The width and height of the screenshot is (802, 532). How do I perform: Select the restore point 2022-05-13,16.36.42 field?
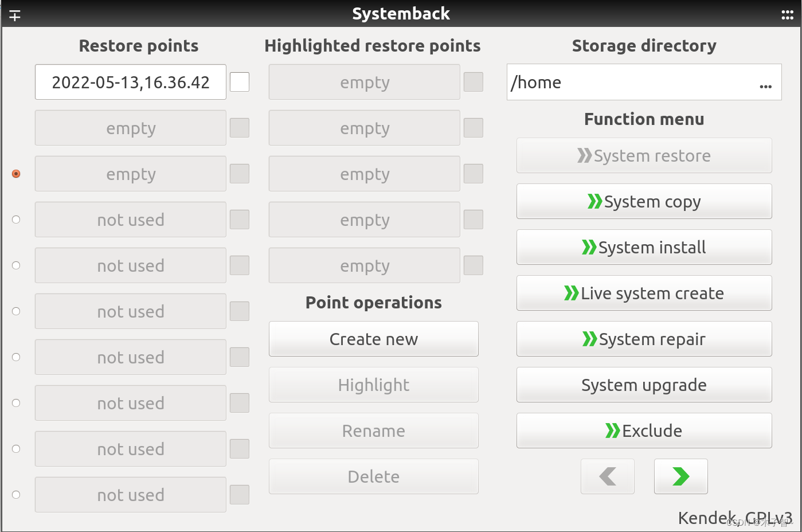131,82
